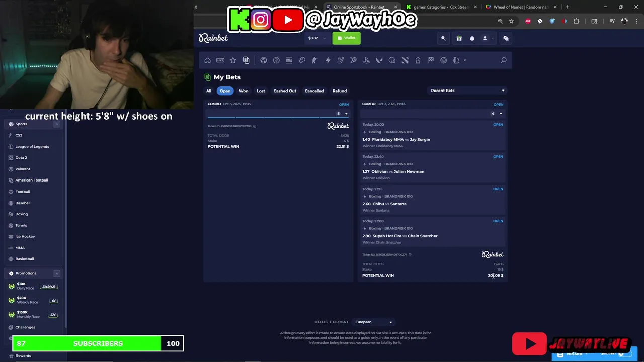Open the Rainbet home icon in sports toolbar
The width and height of the screenshot is (644, 362).
pos(207,60)
